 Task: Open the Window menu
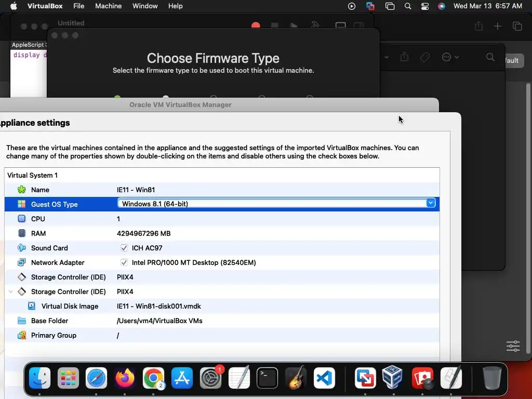[145, 6]
